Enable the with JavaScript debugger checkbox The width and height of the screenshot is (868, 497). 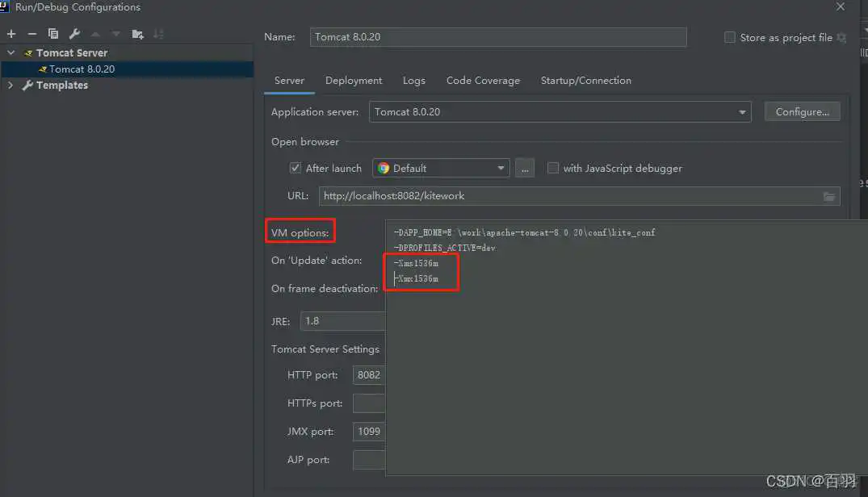point(553,168)
